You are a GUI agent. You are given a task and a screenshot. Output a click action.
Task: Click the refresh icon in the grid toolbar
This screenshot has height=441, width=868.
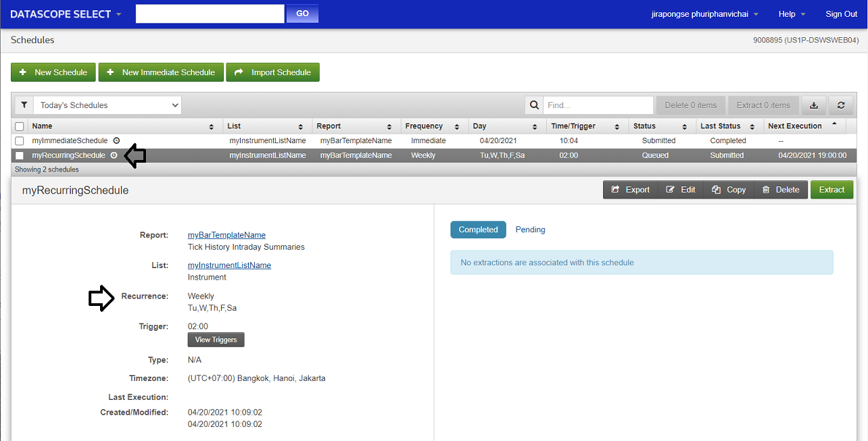pyautogui.click(x=841, y=105)
